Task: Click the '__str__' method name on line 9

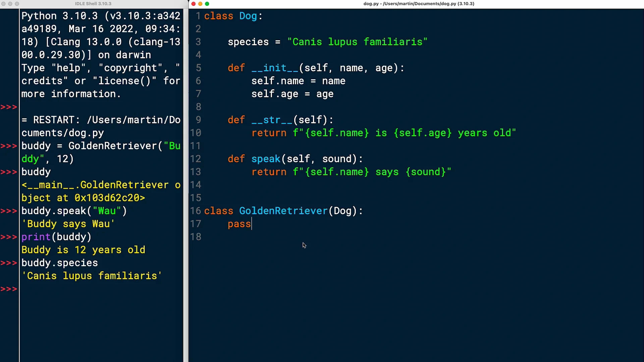Action: (x=272, y=120)
